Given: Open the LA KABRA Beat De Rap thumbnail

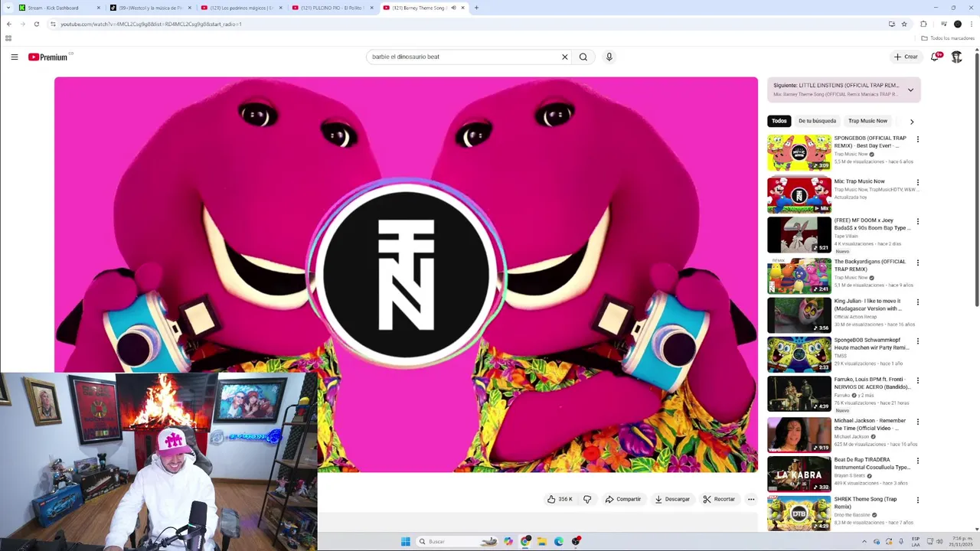Looking at the screenshot, I should pyautogui.click(x=799, y=474).
